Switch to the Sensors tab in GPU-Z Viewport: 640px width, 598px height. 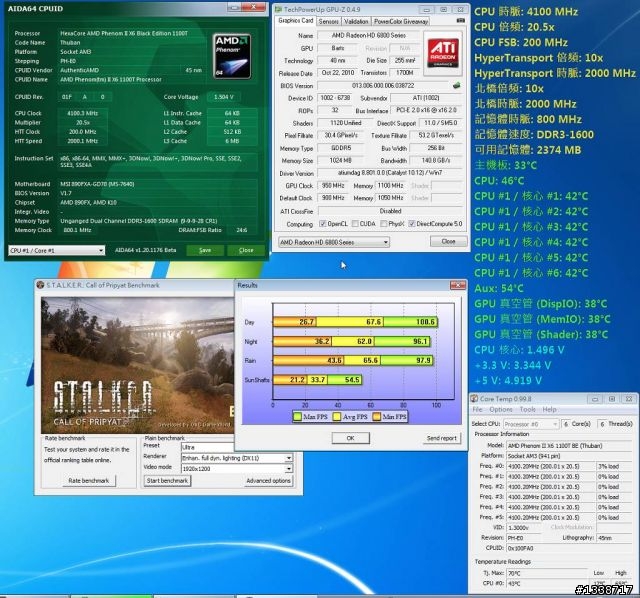click(329, 21)
